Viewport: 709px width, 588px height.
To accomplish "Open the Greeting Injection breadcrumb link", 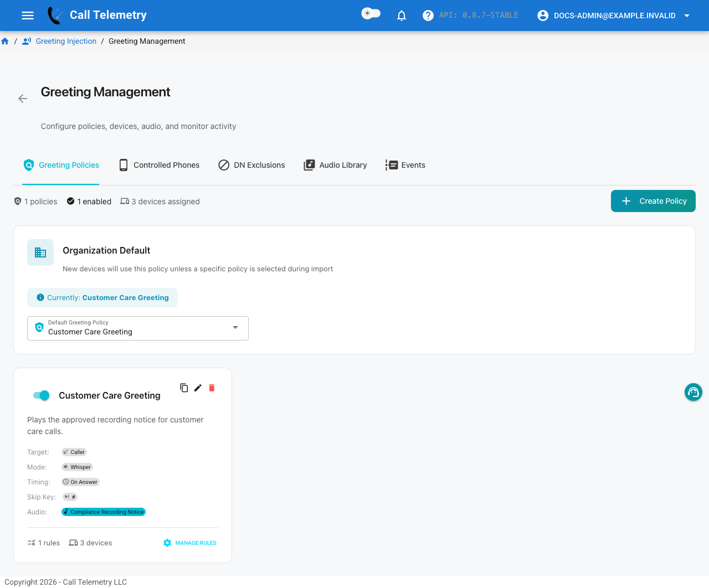I will tap(66, 41).
